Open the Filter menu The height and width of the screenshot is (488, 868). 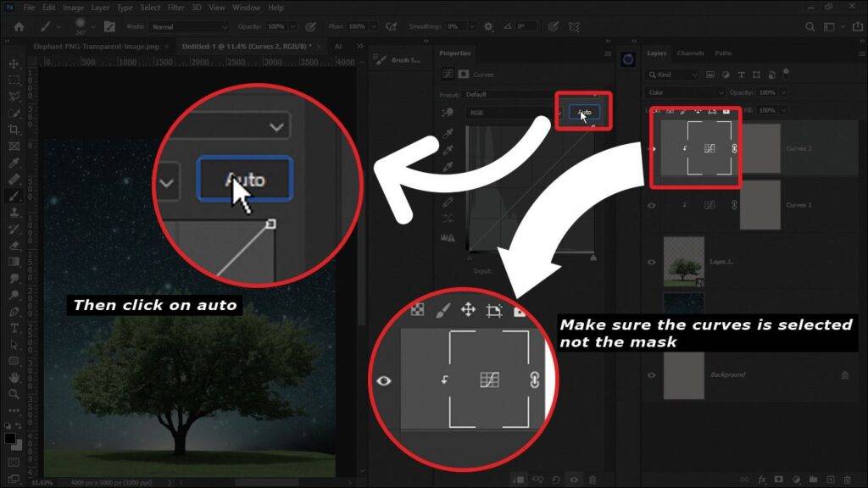click(176, 8)
